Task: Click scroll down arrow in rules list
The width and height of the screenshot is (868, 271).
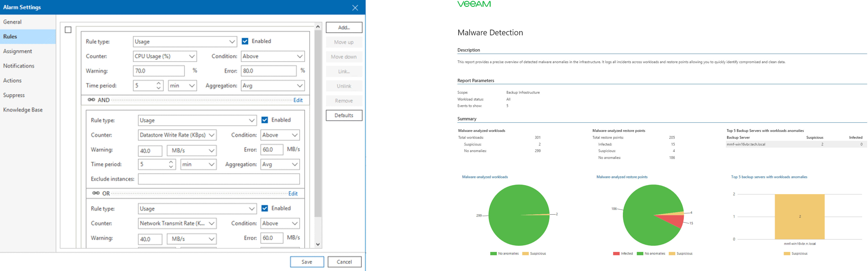Action: (318, 244)
